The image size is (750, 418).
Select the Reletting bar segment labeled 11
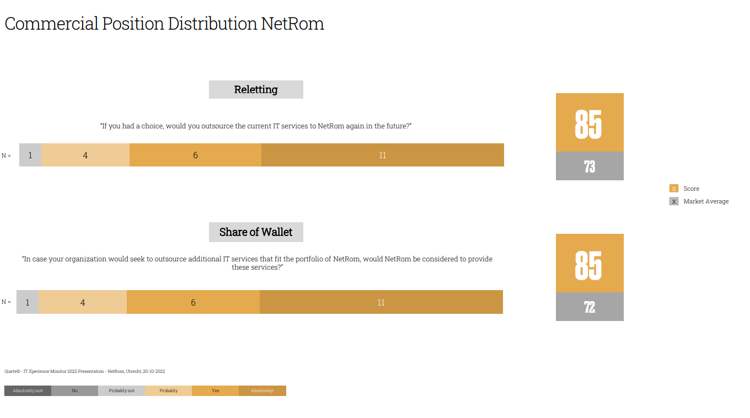tap(383, 155)
